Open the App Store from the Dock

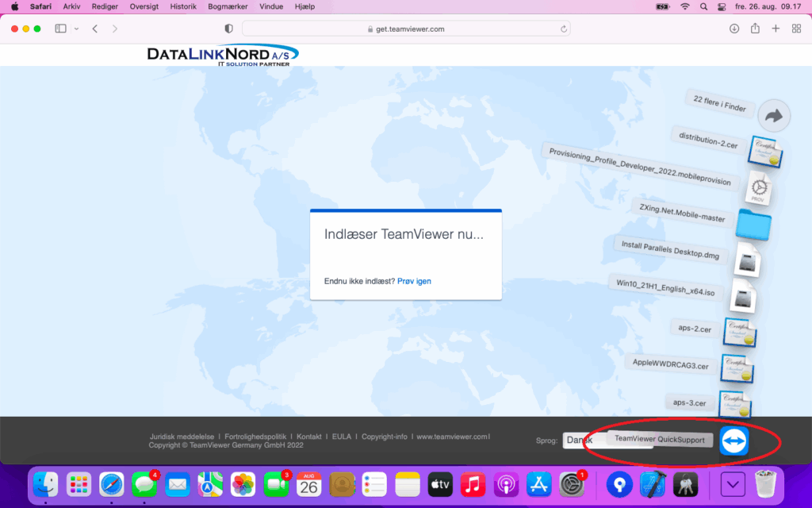538,483
